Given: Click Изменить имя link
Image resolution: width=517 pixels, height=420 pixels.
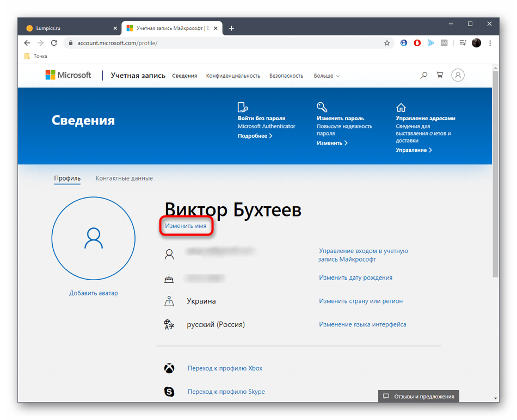Looking at the screenshot, I should (186, 225).
